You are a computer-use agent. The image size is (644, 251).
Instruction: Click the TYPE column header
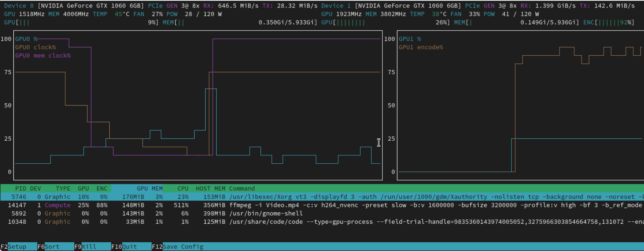[x=63, y=189]
